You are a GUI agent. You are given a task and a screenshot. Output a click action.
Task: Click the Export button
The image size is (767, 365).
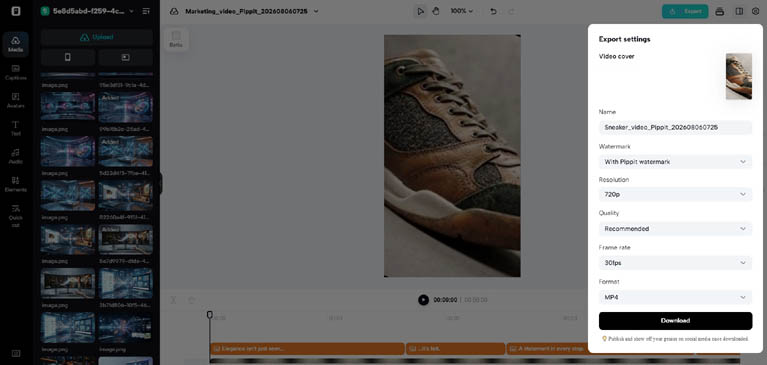coord(685,11)
